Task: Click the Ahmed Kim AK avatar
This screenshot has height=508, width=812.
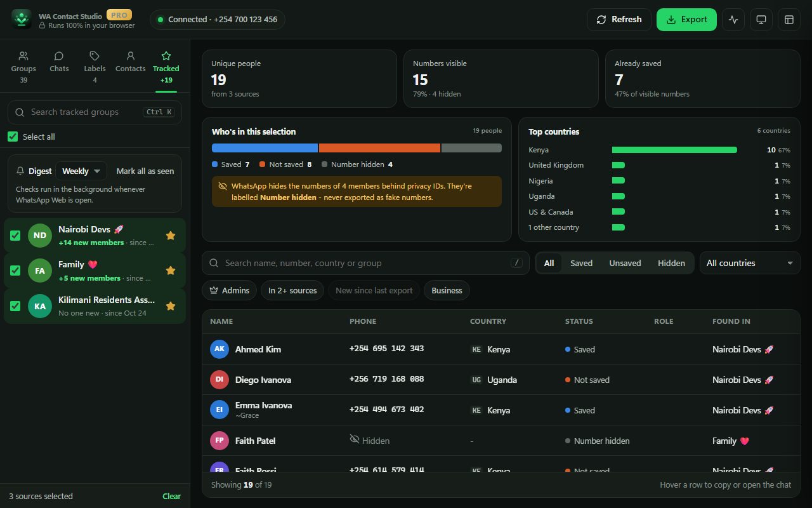Action: [219, 349]
